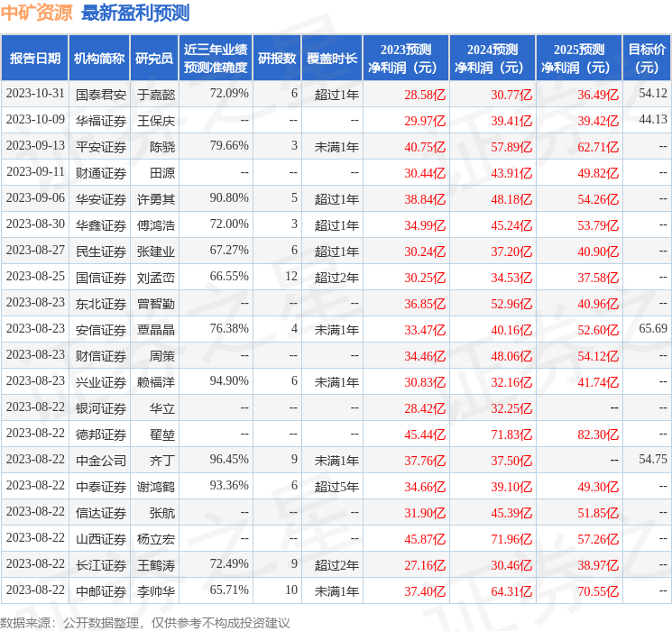The height and width of the screenshot is (631, 672).
Task: Click the 目标价 column header
Action: pyautogui.click(x=647, y=58)
